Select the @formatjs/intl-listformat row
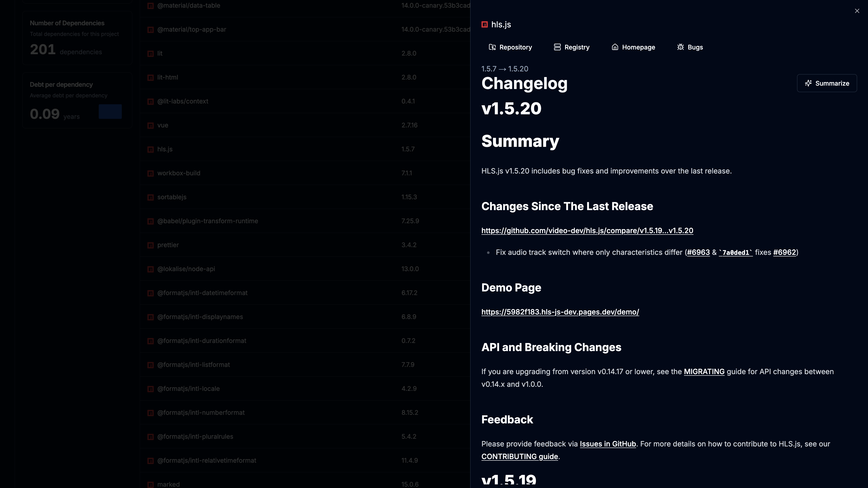This screenshot has height=488, width=868. click(305, 365)
